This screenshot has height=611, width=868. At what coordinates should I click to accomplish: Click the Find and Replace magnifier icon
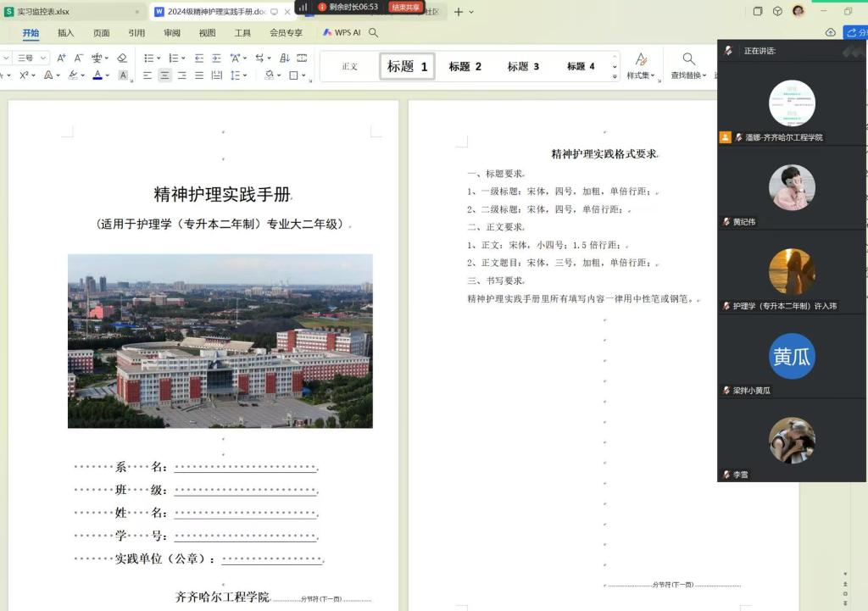coord(688,59)
